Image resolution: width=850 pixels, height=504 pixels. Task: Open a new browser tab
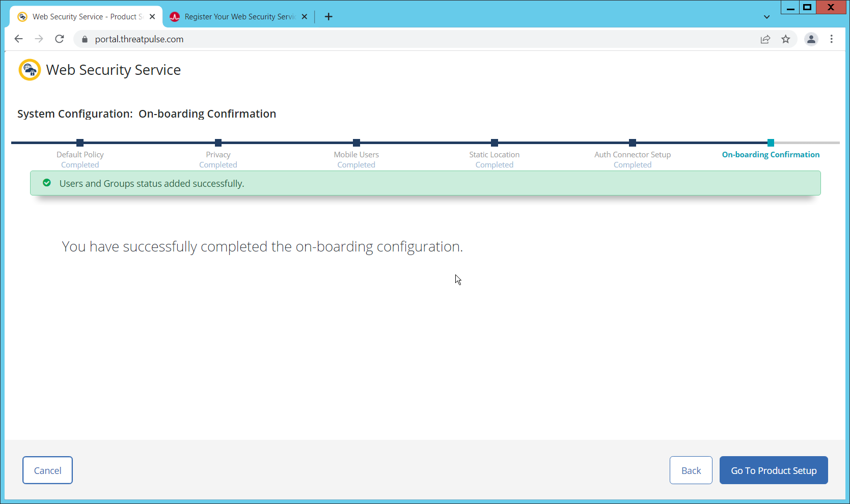point(328,17)
